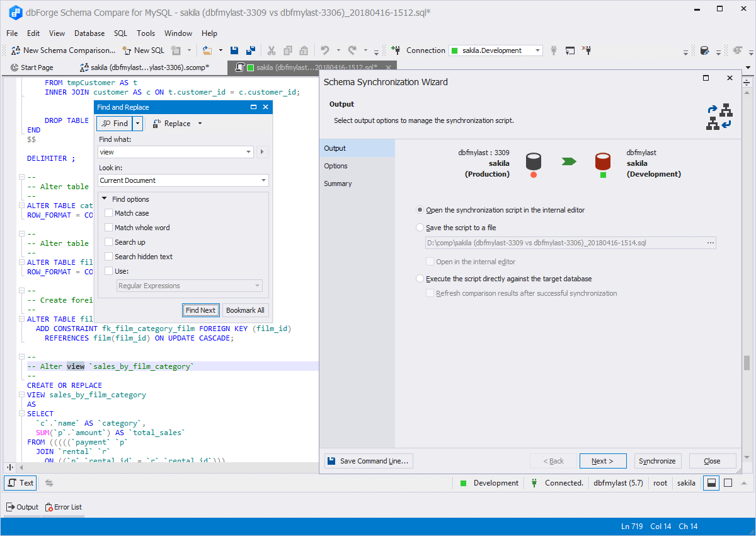Select 'Save the script to a file' option
This screenshot has width=756, height=536.
420,227
